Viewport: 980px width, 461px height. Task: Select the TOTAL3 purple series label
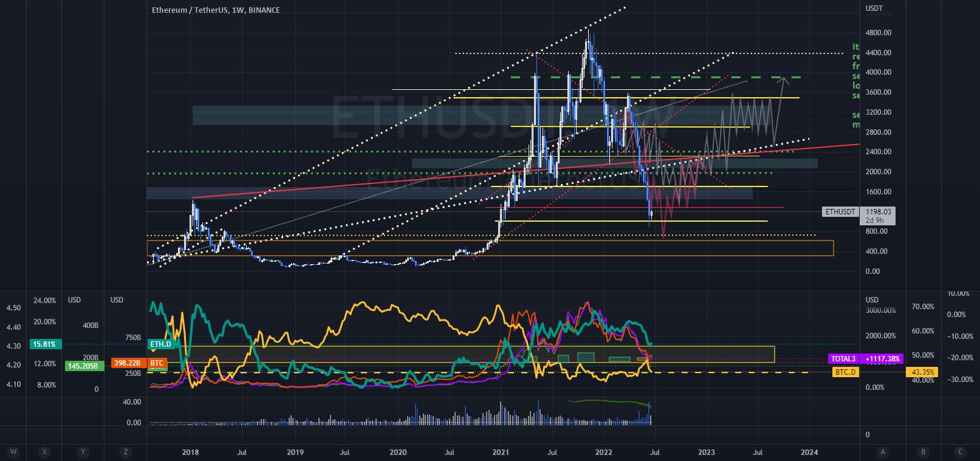click(x=843, y=359)
